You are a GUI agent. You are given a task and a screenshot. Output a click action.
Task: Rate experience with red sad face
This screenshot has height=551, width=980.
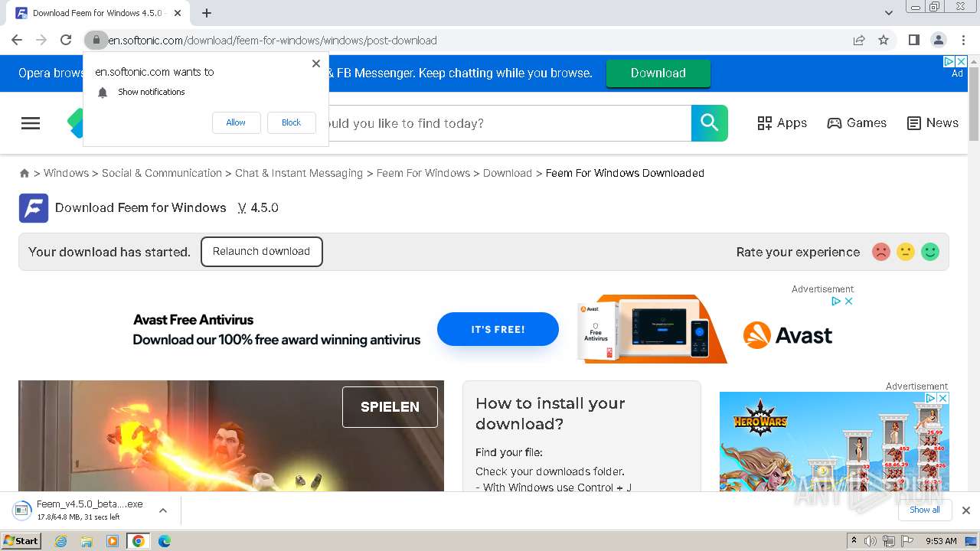pyautogui.click(x=881, y=252)
